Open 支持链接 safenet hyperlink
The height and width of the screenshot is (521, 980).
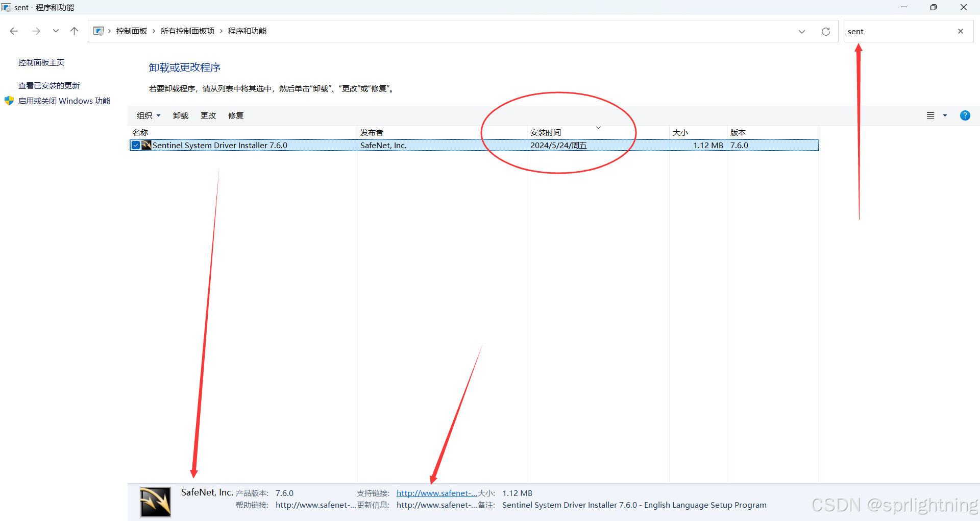(x=436, y=493)
